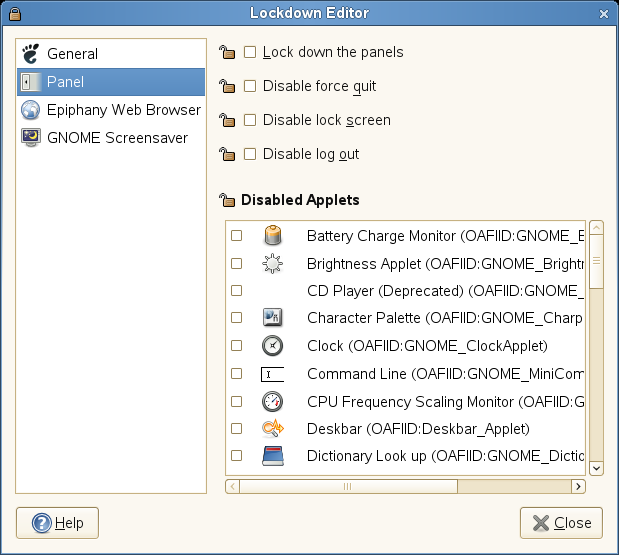619x555 pixels.
Task: Click the horizontal scrollbar handle under applet list
Action: (348, 486)
